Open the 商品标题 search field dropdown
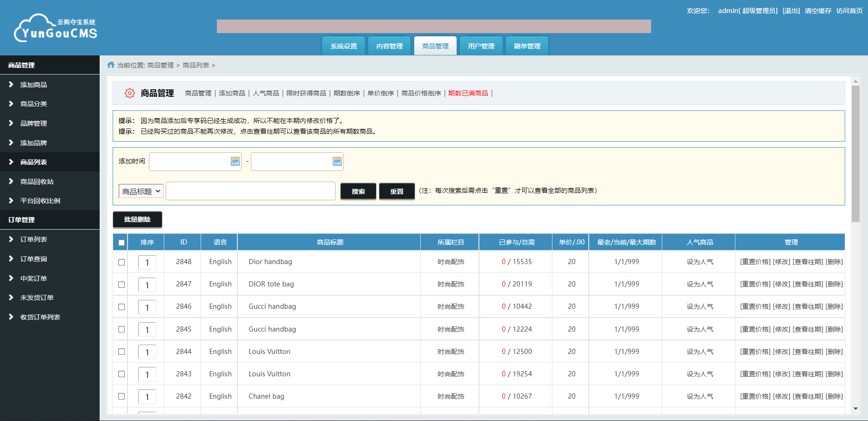The width and height of the screenshot is (868, 421). [x=141, y=191]
